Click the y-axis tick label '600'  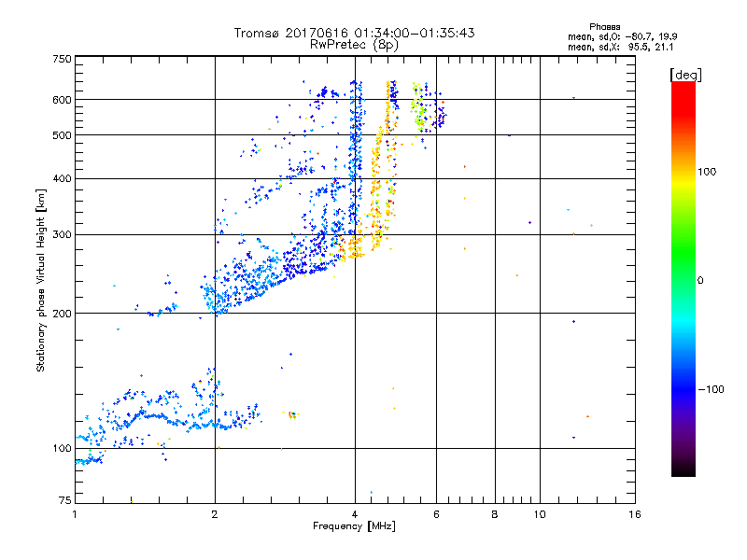click(63, 100)
